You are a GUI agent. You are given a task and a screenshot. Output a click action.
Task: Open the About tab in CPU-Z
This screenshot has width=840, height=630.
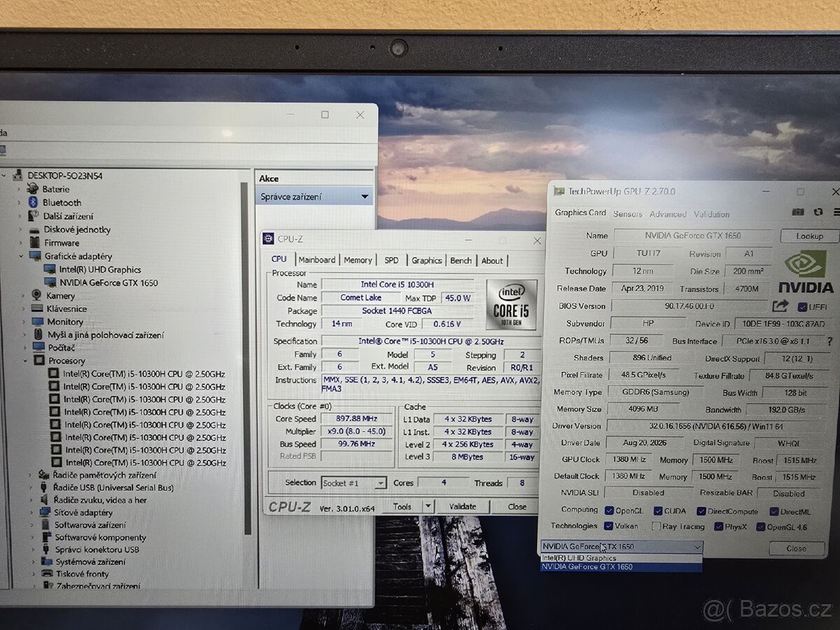492,260
